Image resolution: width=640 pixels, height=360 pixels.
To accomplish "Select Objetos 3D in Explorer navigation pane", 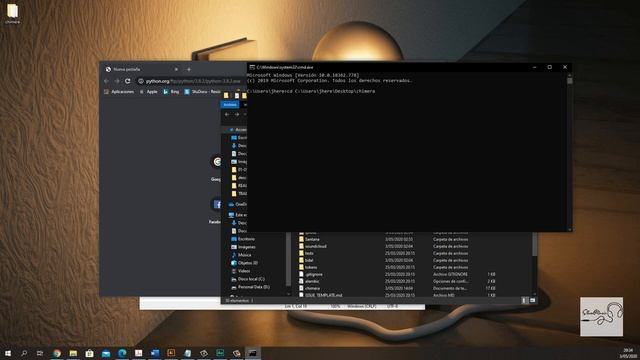I will [244, 263].
